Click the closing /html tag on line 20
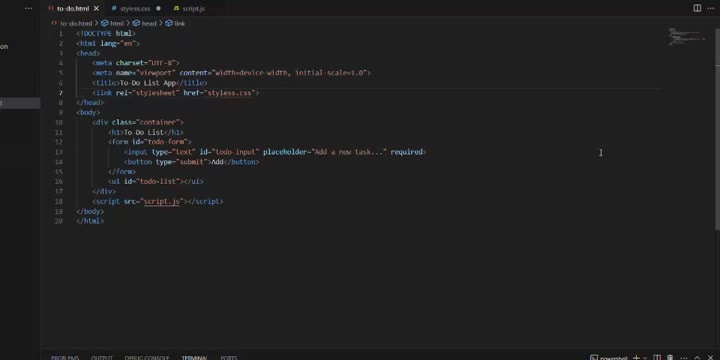720x360 pixels. (90, 221)
